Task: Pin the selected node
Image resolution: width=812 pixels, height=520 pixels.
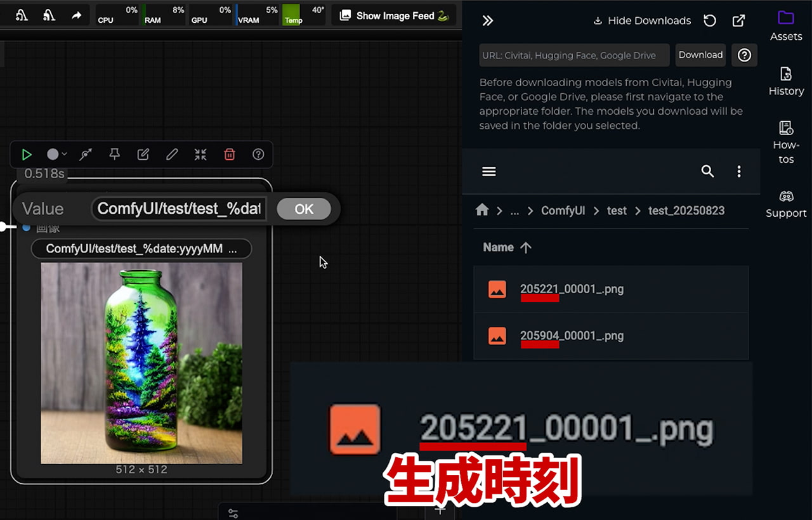Action: pyautogui.click(x=114, y=155)
